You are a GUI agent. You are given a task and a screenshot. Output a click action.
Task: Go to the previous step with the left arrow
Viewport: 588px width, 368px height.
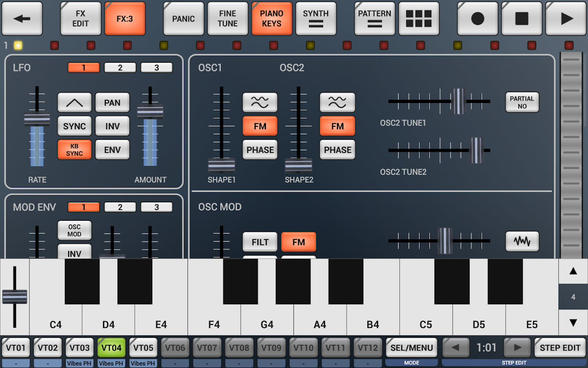point(455,348)
